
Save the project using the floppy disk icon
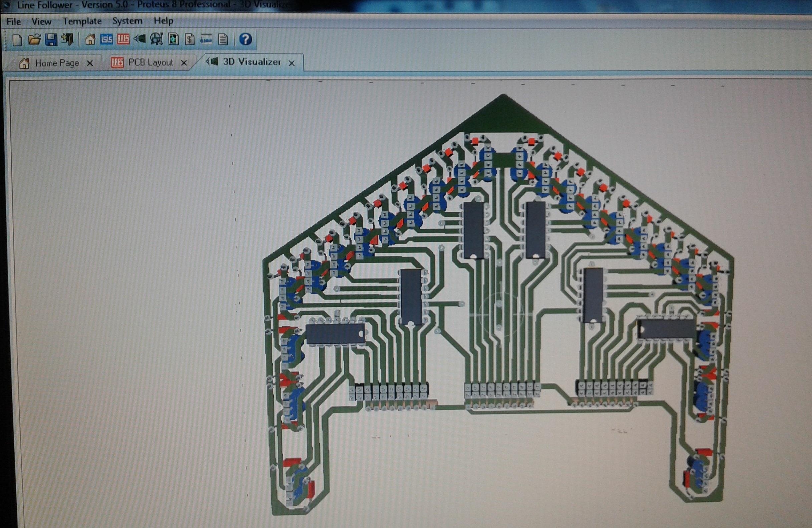tap(51, 40)
